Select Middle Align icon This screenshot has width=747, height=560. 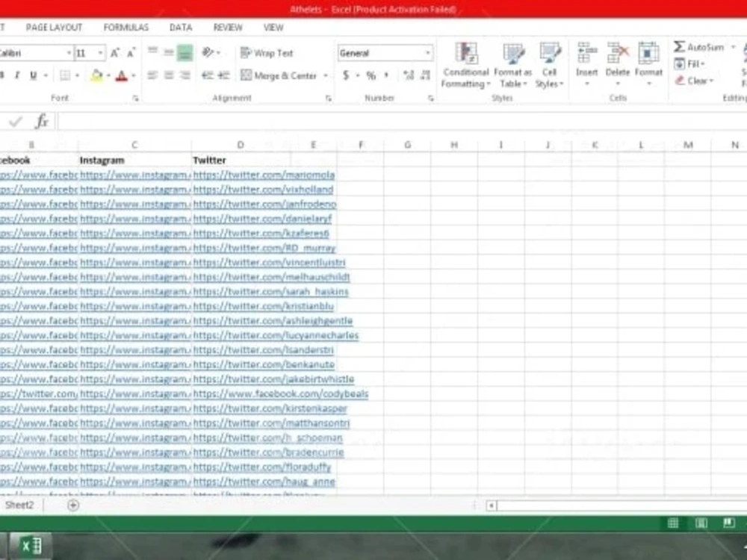point(168,52)
